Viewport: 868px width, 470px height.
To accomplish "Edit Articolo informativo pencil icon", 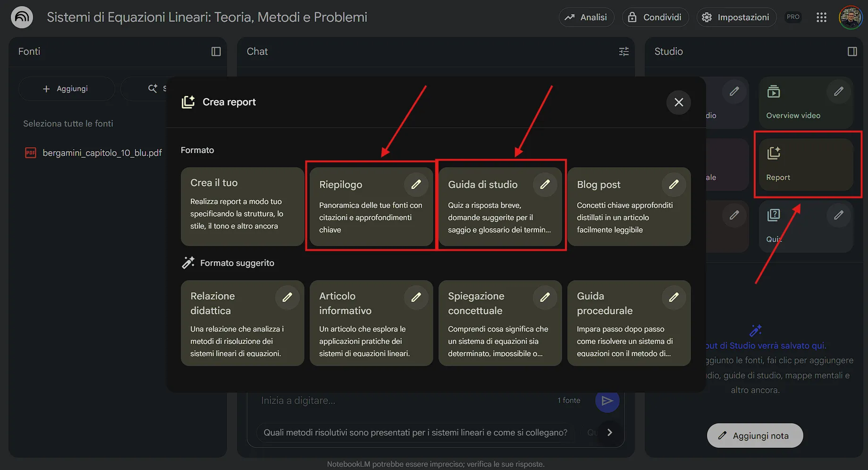I will [x=416, y=297].
